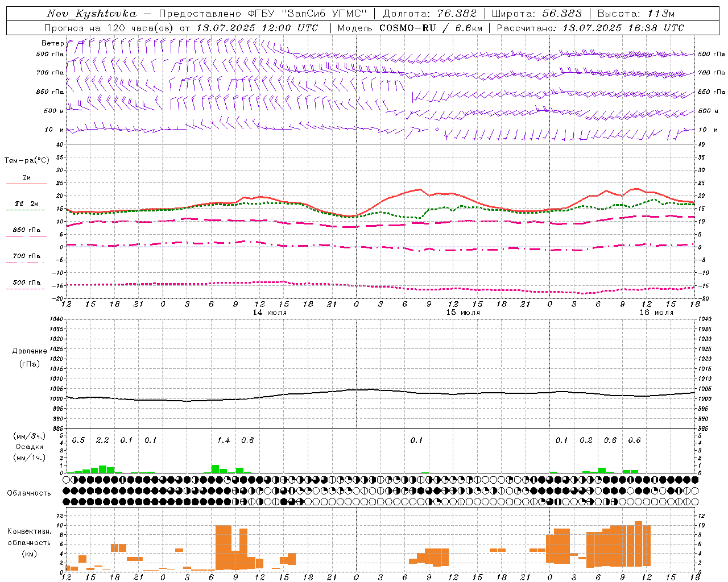
Task: Click the '(км)' convective cloud unit label
Action: pyautogui.click(x=30, y=554)
